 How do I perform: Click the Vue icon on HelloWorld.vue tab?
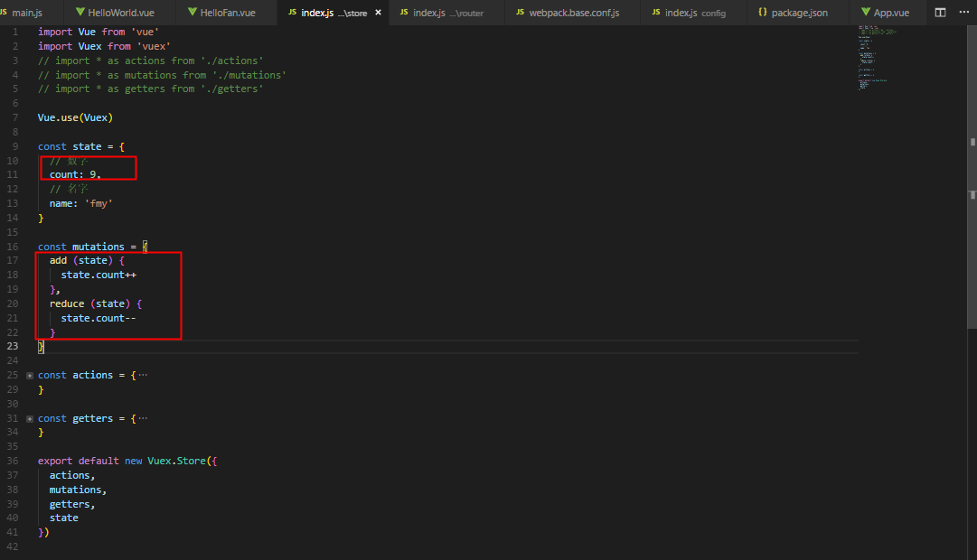pos(80,12)
